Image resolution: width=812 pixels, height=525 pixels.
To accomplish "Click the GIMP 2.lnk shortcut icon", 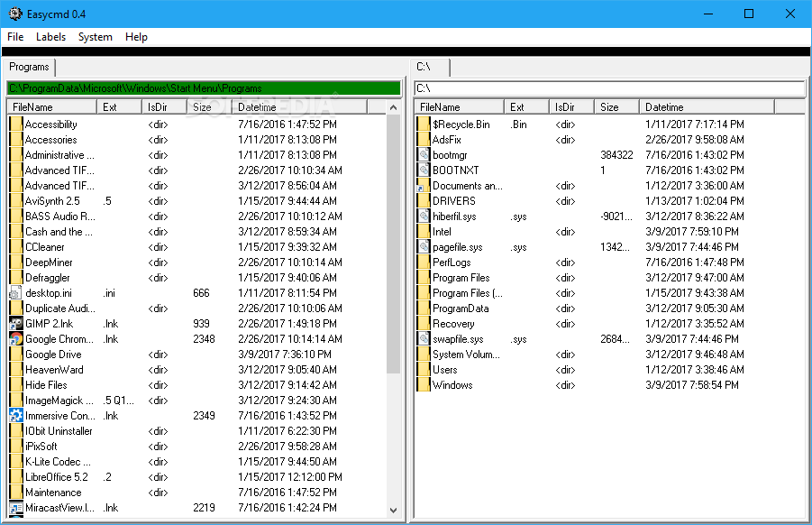I will (16, 324).
